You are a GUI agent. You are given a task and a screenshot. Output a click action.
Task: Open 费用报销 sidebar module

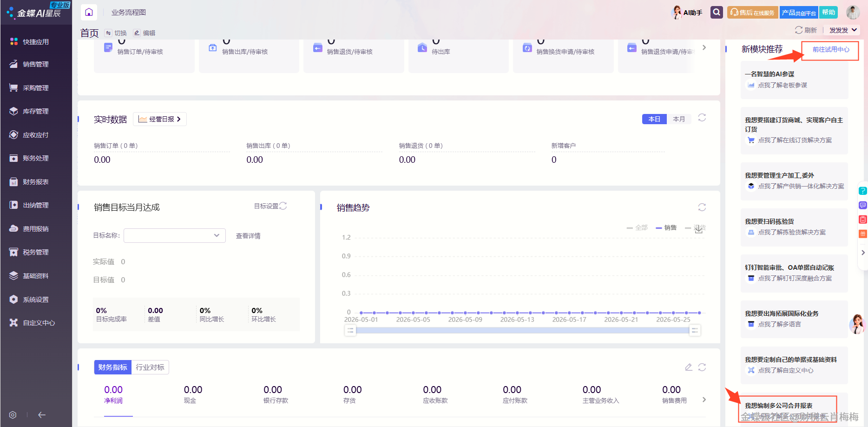click(x=36, y=229)
